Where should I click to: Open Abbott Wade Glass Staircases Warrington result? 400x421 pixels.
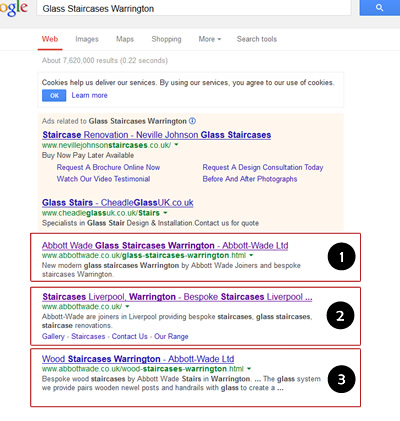165,246
